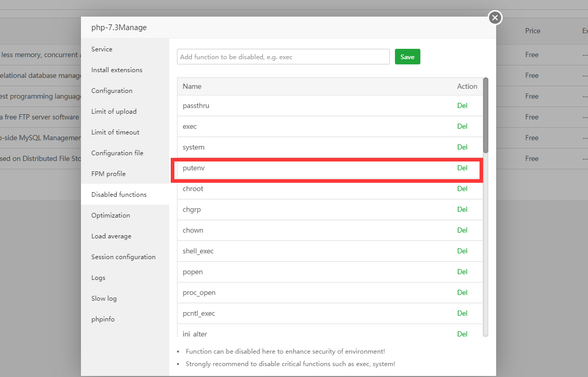Open the Configuration tab
588x377 pixels.
coord(112,91)
